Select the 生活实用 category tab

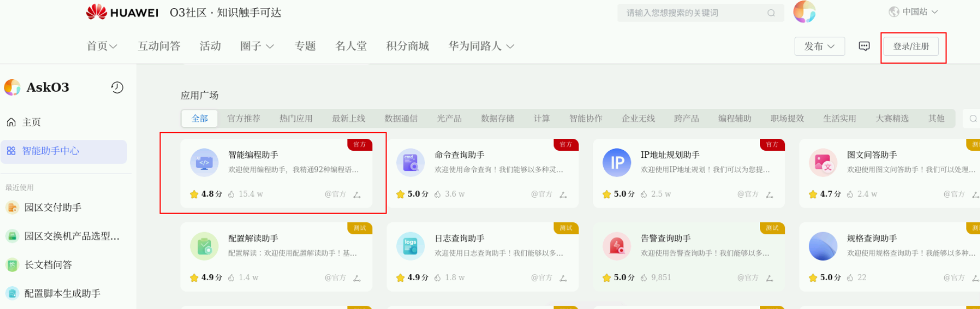(x=840, y=118)
